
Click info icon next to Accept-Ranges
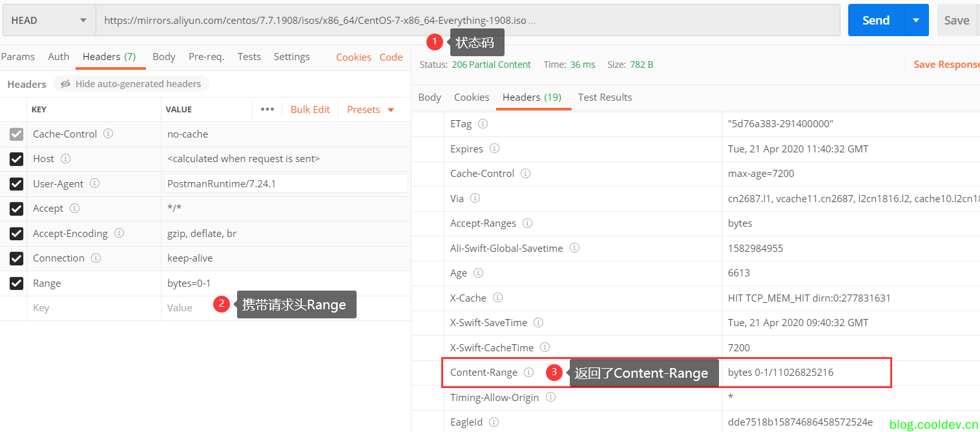527,223
